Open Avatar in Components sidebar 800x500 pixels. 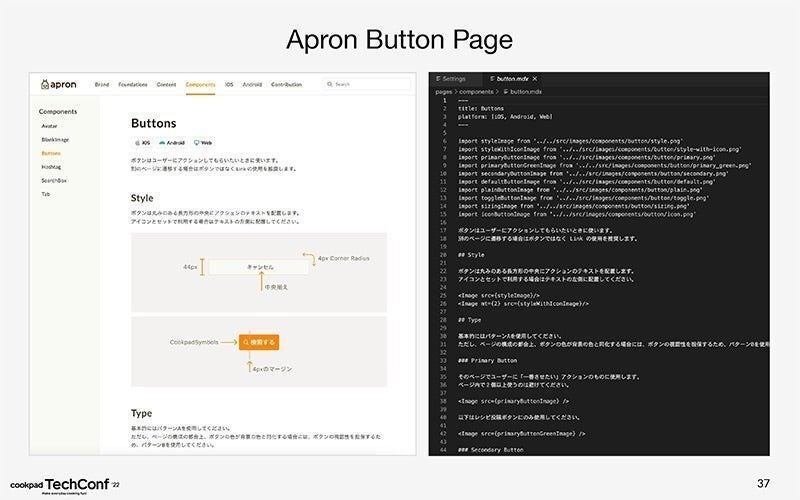click(x=49, y=126)
